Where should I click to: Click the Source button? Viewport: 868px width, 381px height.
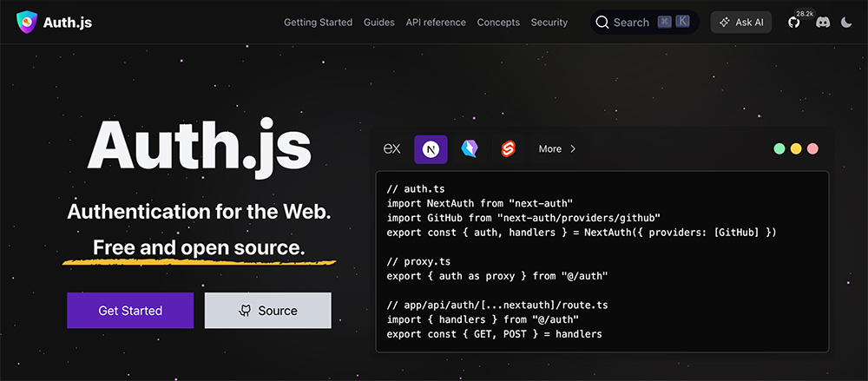[x=268, y=311]
